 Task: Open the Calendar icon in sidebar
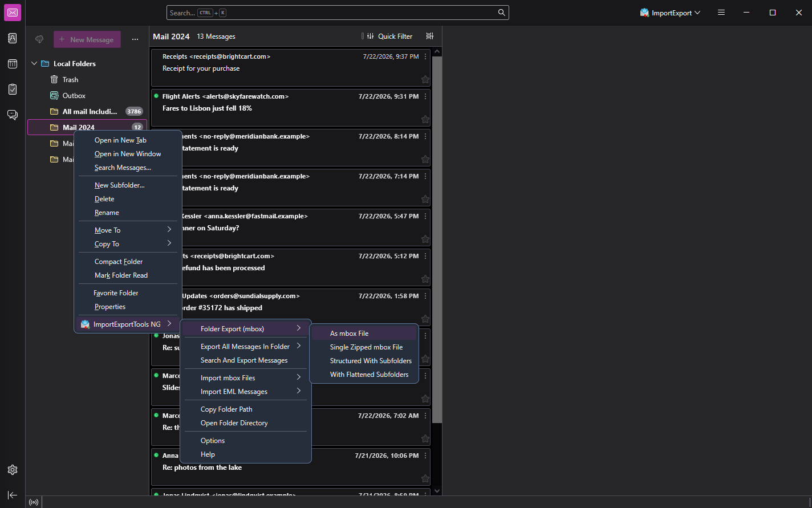13,64
